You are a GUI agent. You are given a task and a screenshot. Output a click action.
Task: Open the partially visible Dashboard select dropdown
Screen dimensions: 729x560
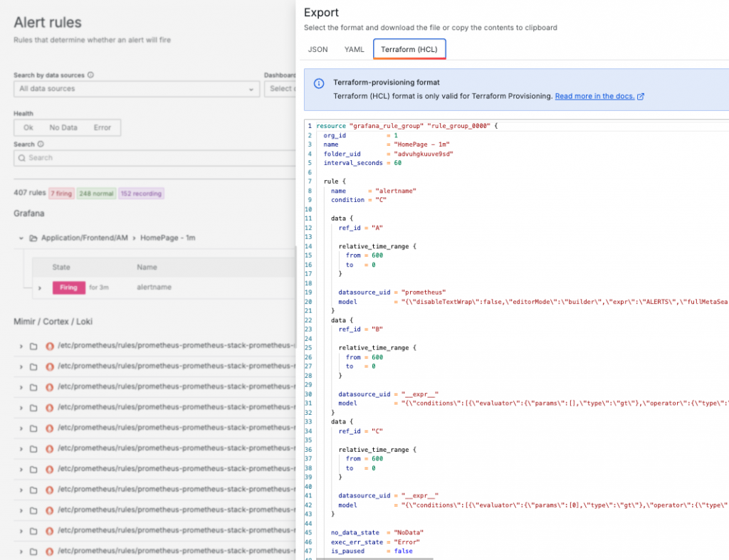point(280,89)
